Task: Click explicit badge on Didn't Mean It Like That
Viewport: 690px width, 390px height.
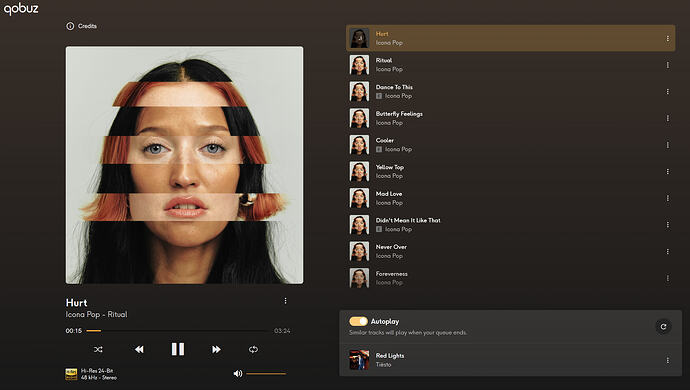Action: [x=379, y=229]
